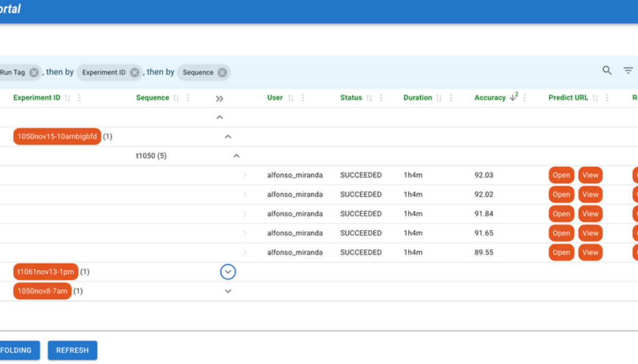638x364 pixels.
Task: Select the t1061nov13-1pm experiment tag
Action: [x=45, y=272]
